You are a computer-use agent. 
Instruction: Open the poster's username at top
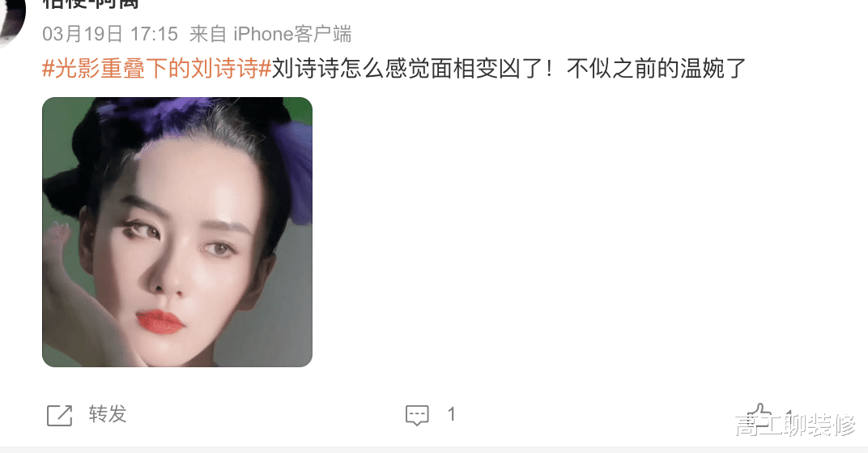click(x=91, y=4)
